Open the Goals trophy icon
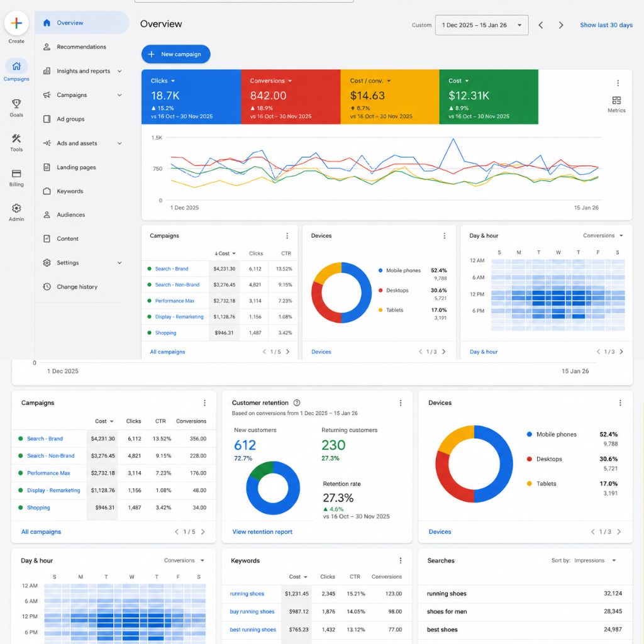 [x=16, y=104]
